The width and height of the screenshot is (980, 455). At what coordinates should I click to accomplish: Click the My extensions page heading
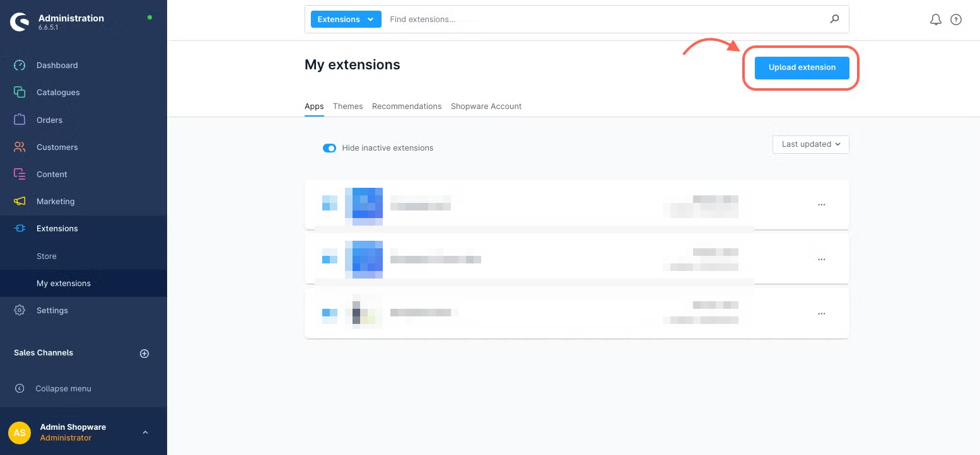click(x=353, y=65)
